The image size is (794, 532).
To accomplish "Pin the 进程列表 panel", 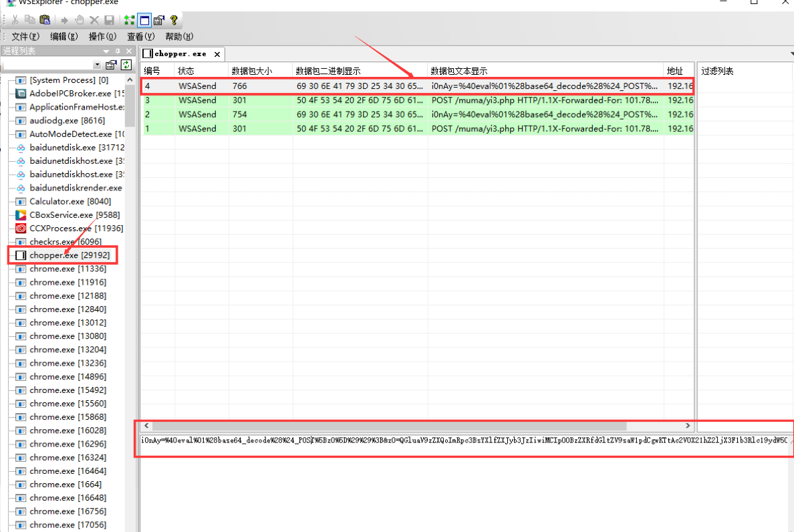I will 118,51.
